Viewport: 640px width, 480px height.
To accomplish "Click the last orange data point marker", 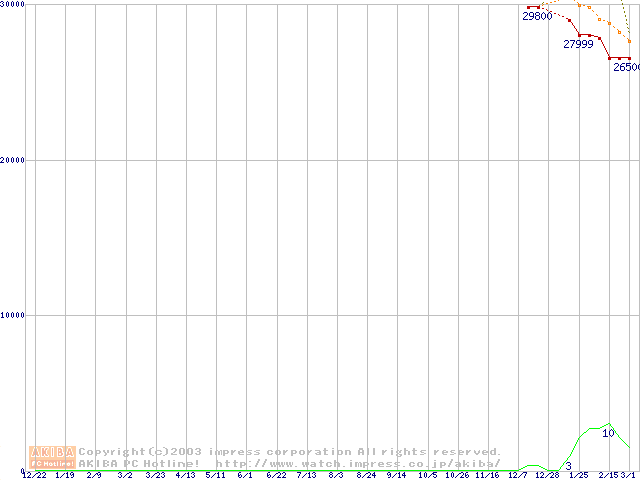I will (x=629, y=41).
